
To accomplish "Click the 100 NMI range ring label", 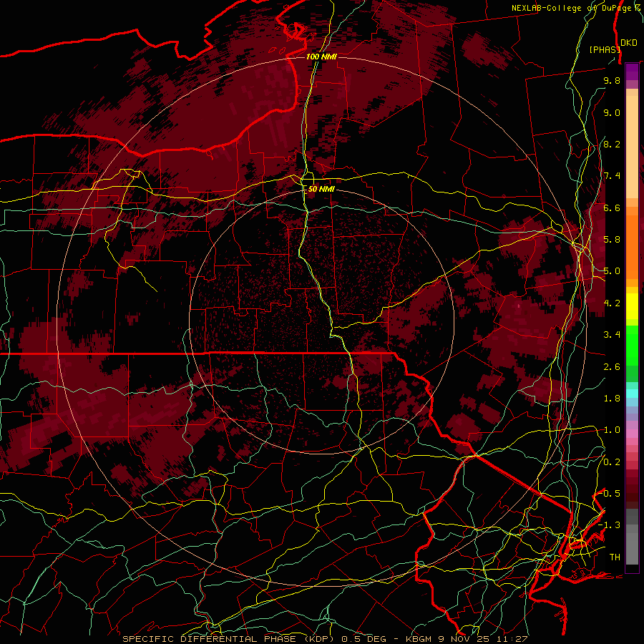I will click(321, 57).
